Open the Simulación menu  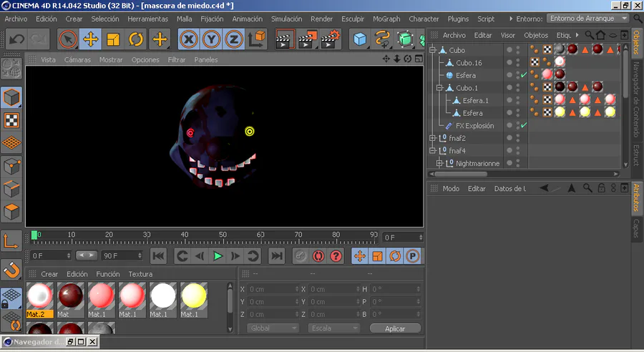click(286, 19)
